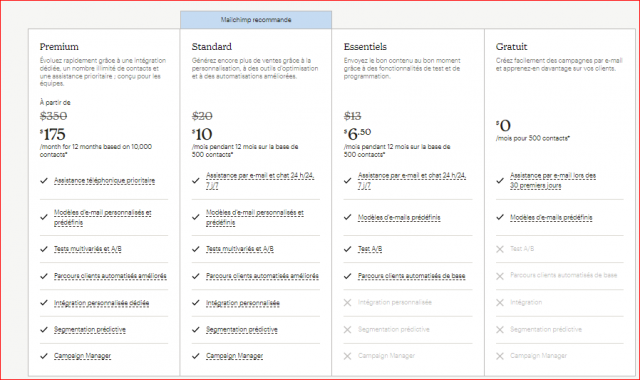The height and width of the screenshot is (380, 640).
Task: Click the struck-through $350 price
Action: (53, 116)
